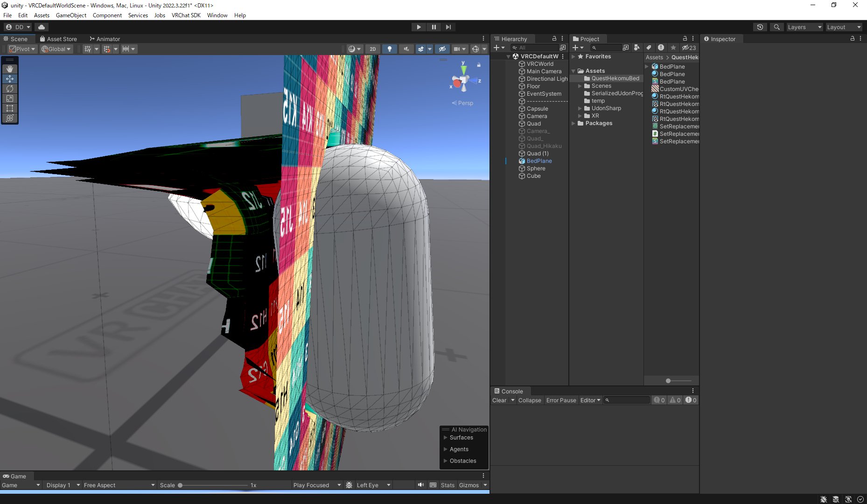Select the CustomUVChecker asset
Image resolution: width=867 pixels, height=504 pixels.
(675, 89)
